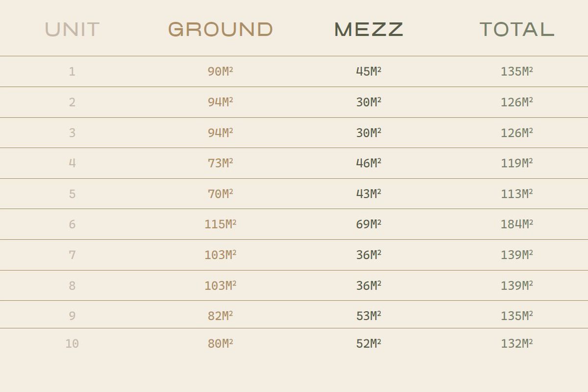Select unit 2's 126M² total area

tap(516, 102)
